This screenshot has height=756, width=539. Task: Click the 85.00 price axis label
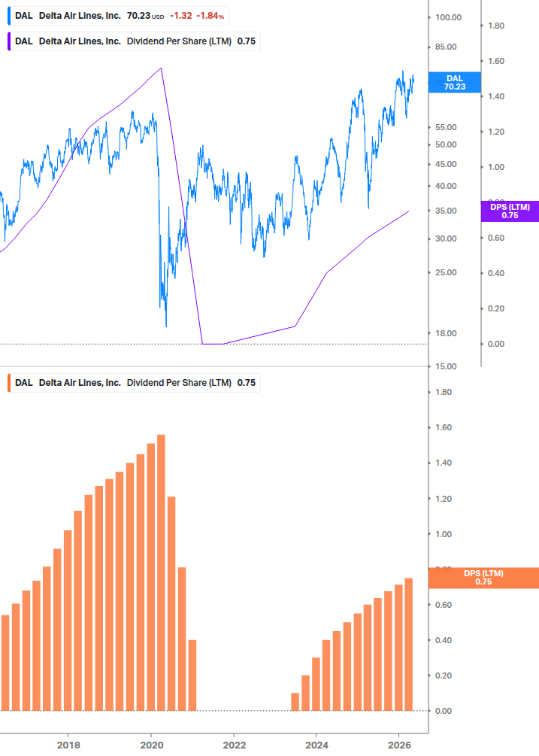click(x=446, y=47)
